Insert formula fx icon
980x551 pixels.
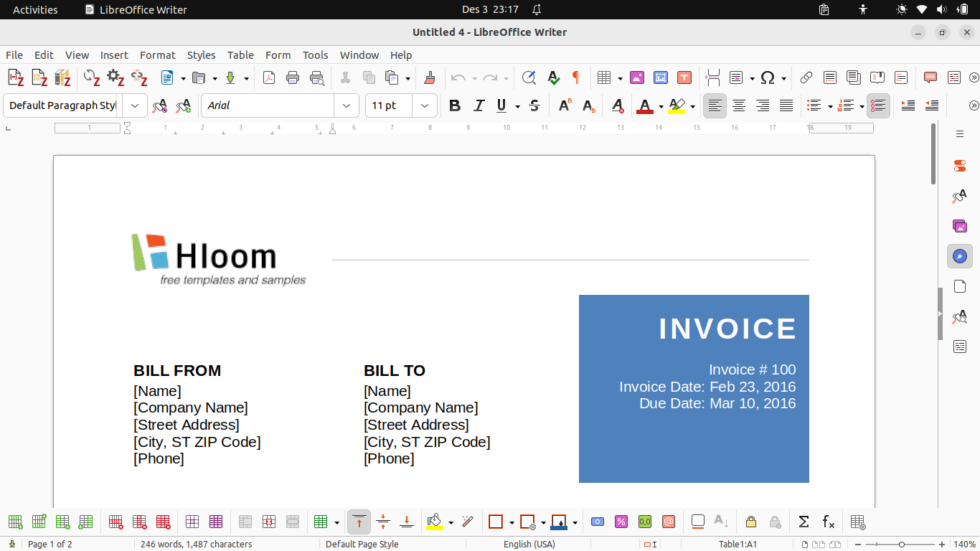pyautogui.click(x=828, y=522)
